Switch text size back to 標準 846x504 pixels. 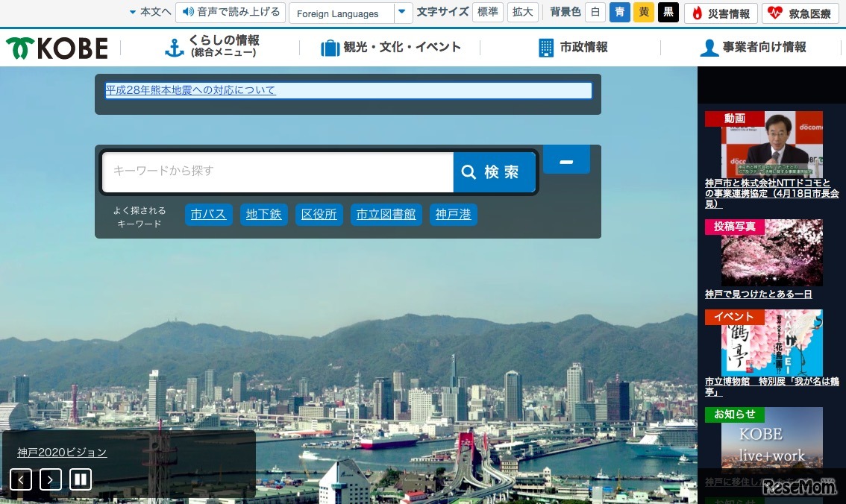click(488, 12)
